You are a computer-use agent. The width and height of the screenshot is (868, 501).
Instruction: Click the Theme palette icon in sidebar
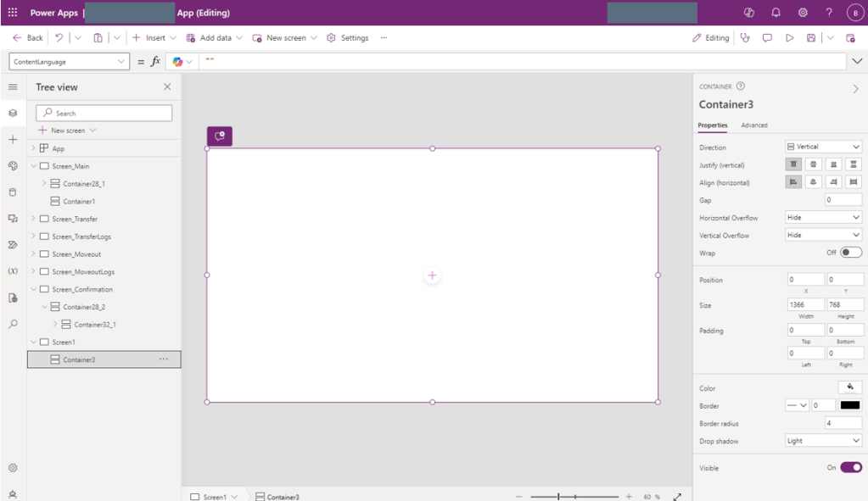13,166
